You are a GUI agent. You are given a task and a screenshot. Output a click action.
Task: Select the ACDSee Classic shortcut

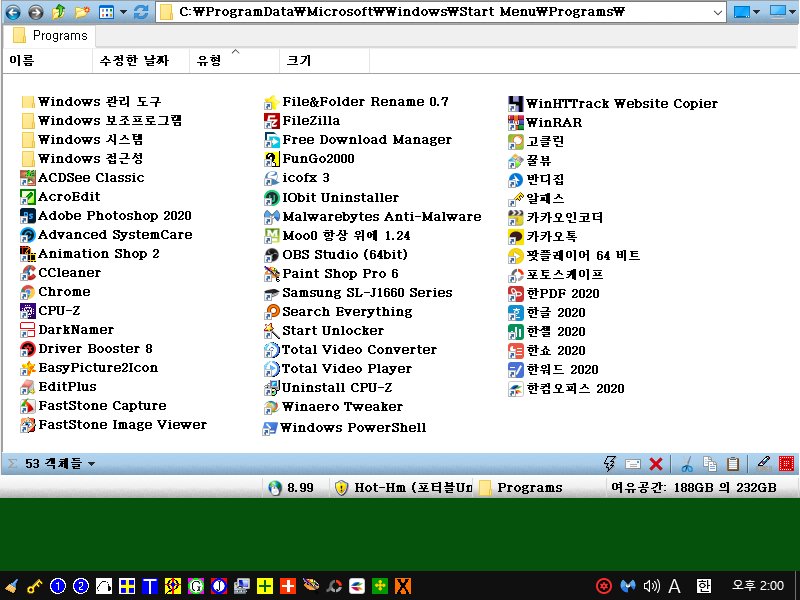[83, 178]
